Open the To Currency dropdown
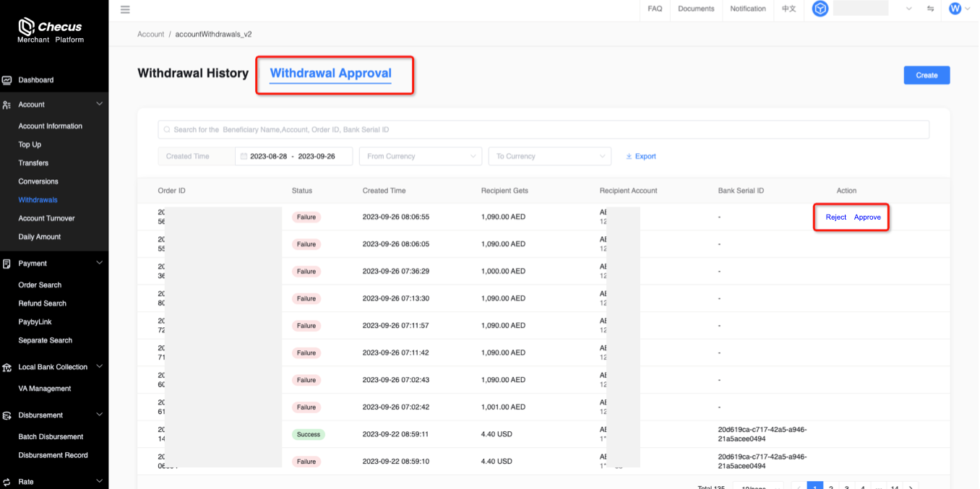 point(550,156)
